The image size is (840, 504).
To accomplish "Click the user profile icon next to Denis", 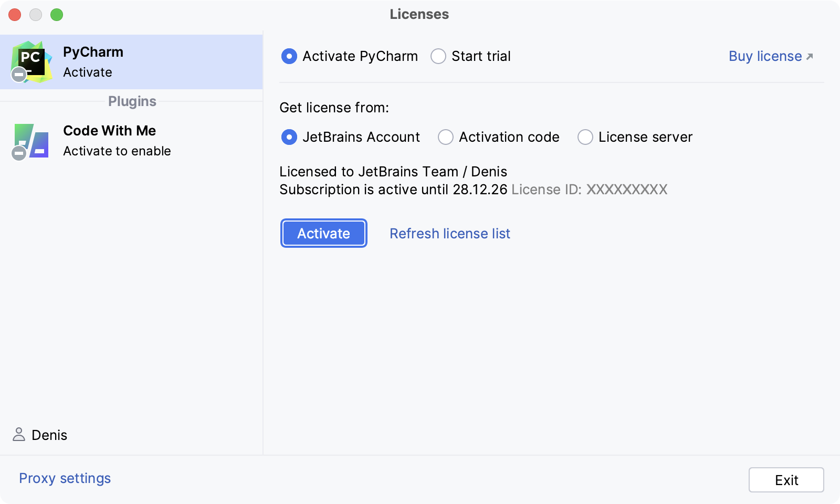I will coord(19,435).
